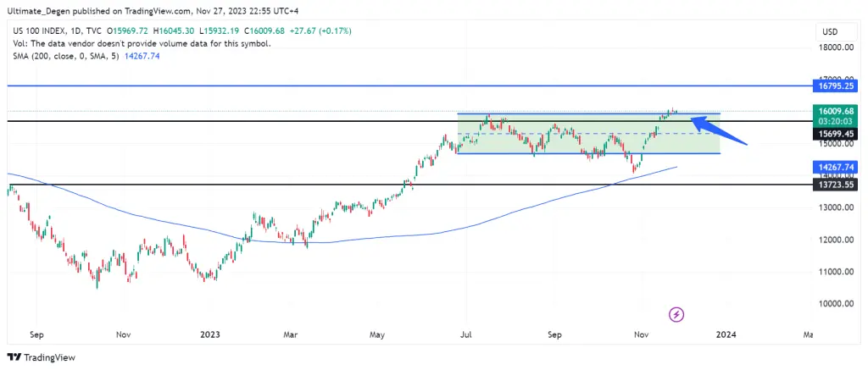Viewport: 868px width, 370px height.
Task: Click the TradingView logo at bottom left
Action: click(41, 357)
